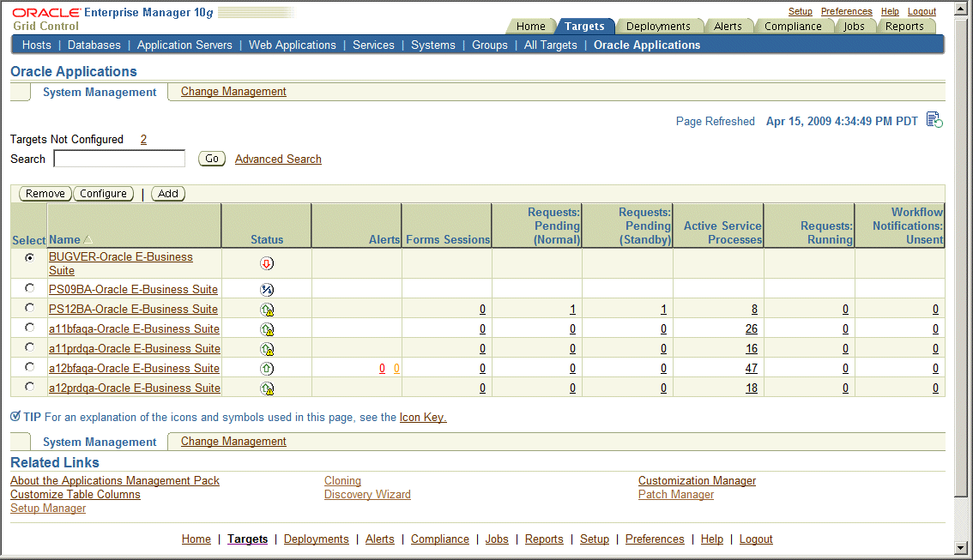Screen dimensions: 973x560
Task: Open the Customize Table Columns link
Action: (x=76, y=494)
